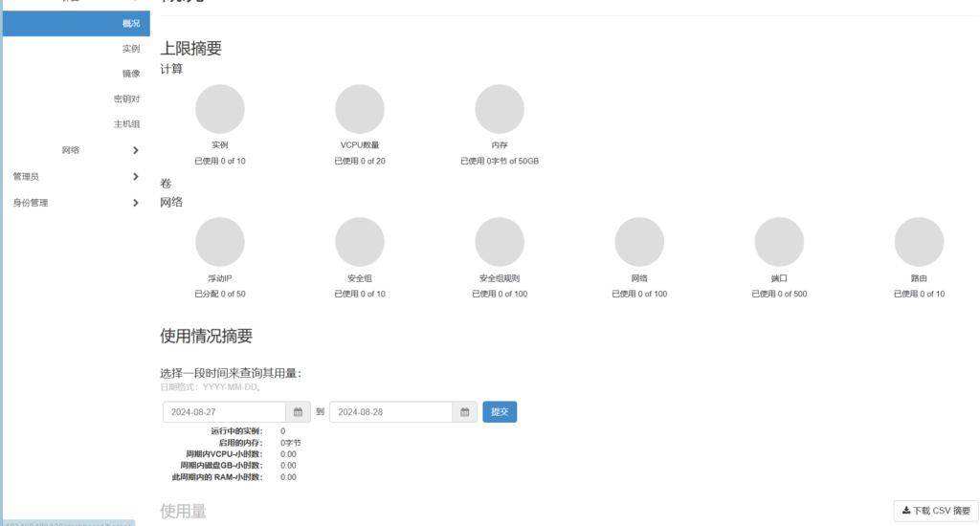Click the end date field 2024-08-28
Screen dimensions: 980x526
(390, 412)
